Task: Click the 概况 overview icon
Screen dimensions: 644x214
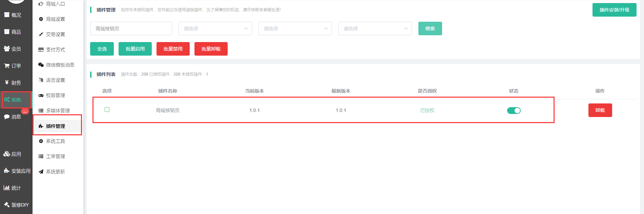Action: click(7, 15)
